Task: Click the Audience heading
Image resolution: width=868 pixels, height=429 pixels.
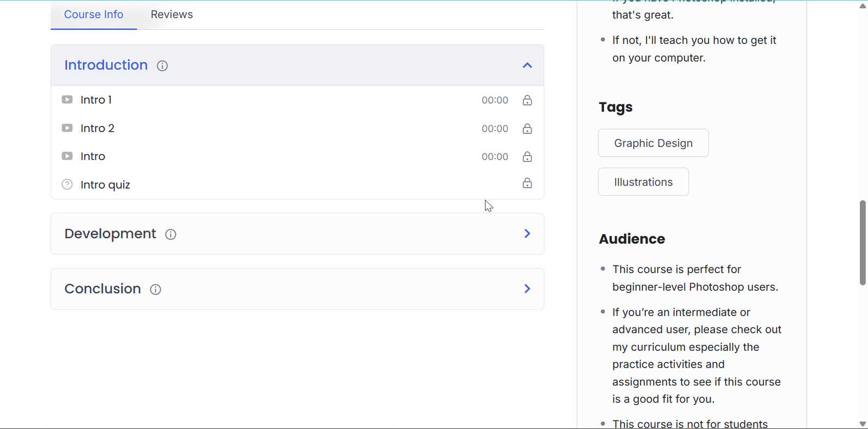Action: point(632,239)
